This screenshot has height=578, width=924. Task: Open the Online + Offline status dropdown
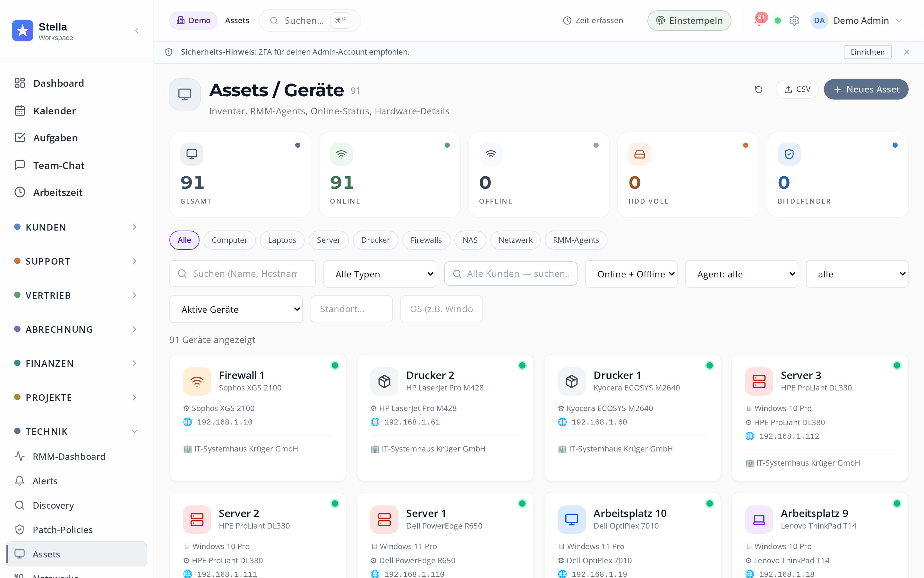[x=631, y=274]
